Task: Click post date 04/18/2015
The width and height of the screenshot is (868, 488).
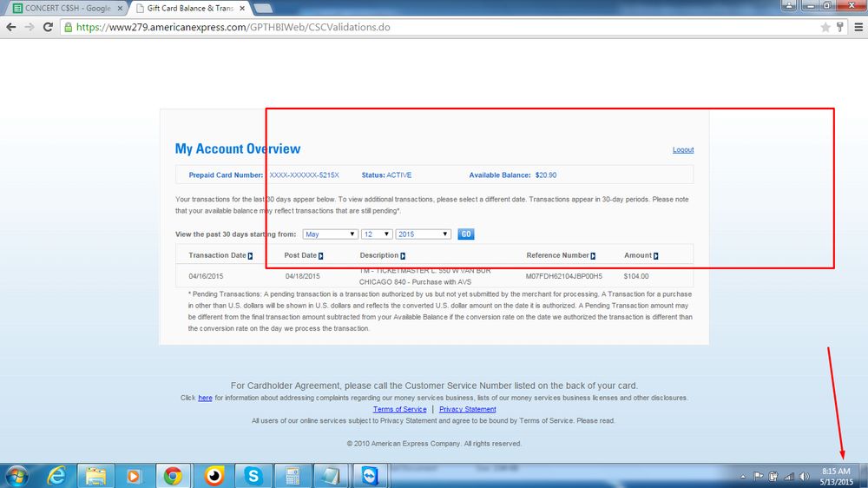Action: point(303,276)
